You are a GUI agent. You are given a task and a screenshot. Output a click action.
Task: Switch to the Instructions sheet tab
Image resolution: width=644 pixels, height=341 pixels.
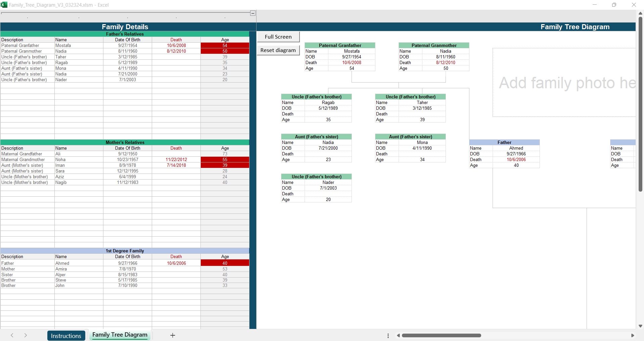pyautogui.click(x=66, y=336)
